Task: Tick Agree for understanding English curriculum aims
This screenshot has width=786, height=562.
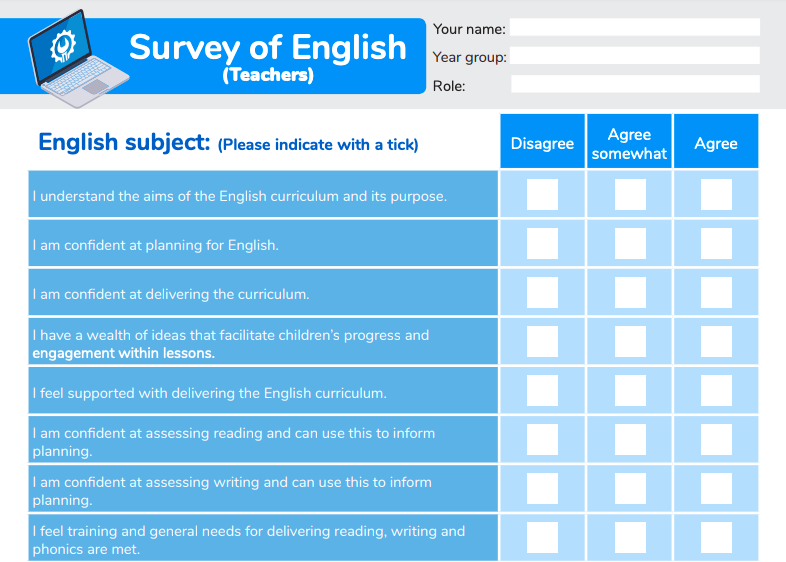Action: coord(716,195)
